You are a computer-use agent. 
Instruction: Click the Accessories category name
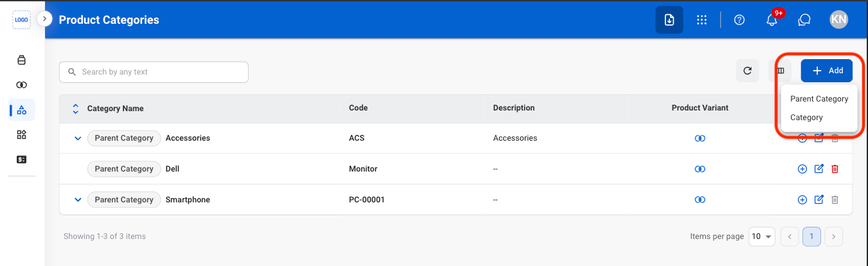click(188, 138)
